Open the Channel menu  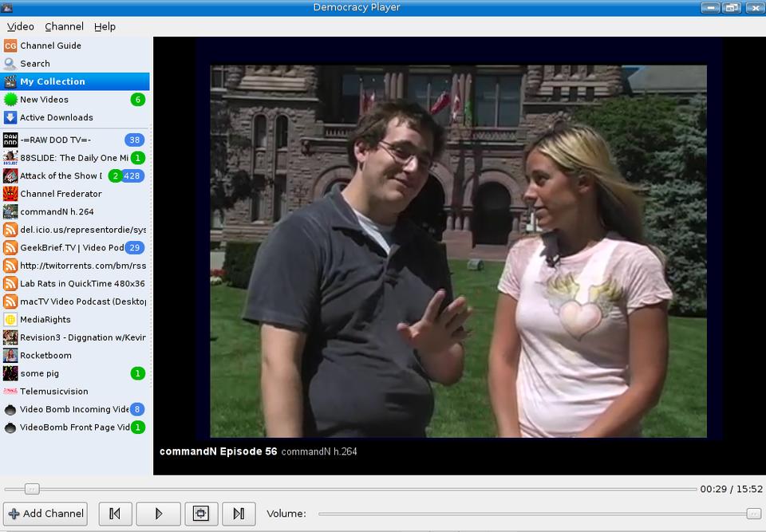(64, 26)
